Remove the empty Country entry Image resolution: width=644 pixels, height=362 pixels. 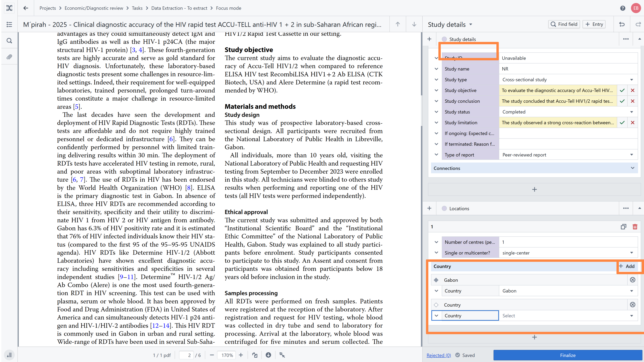[x=632, y=305]
